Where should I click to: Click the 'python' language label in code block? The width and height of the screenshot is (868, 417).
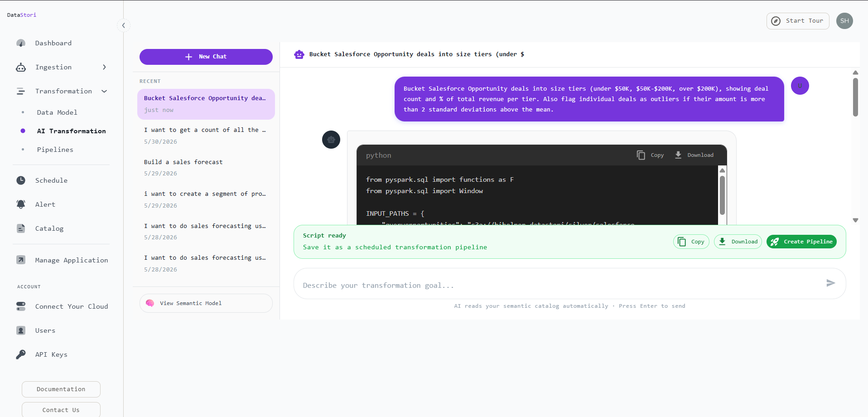click(x=379, y=155)
